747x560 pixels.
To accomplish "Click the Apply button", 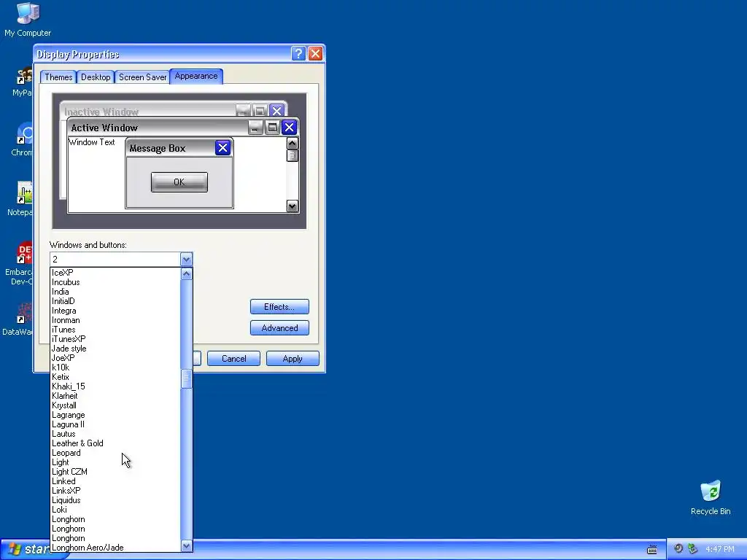I will coord(293,359).
